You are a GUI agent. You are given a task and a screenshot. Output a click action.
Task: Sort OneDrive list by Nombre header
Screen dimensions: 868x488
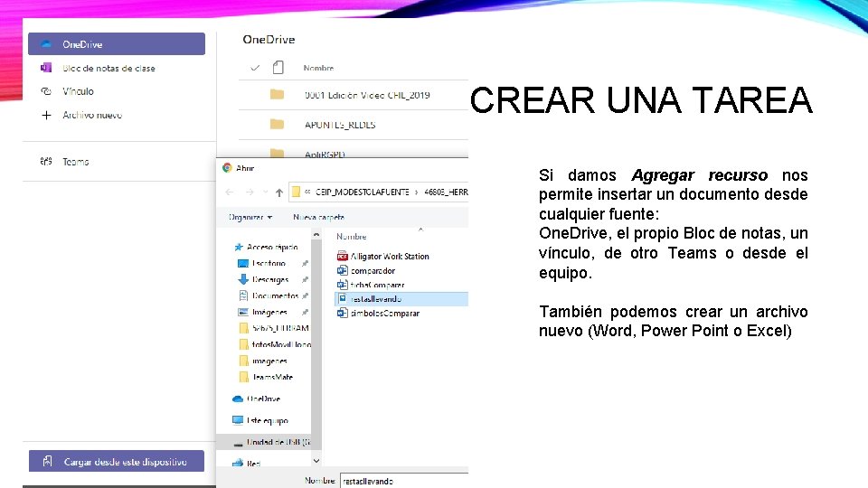point(318,68)
